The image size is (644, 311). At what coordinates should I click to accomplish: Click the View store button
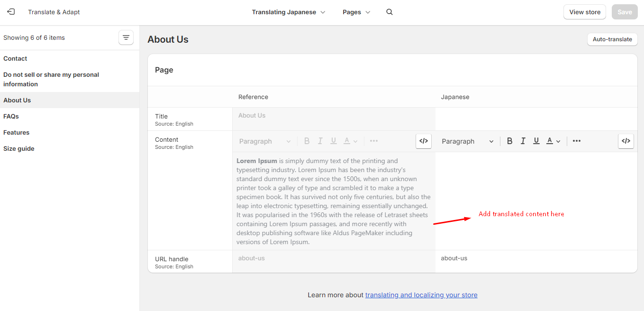point(585,12)
